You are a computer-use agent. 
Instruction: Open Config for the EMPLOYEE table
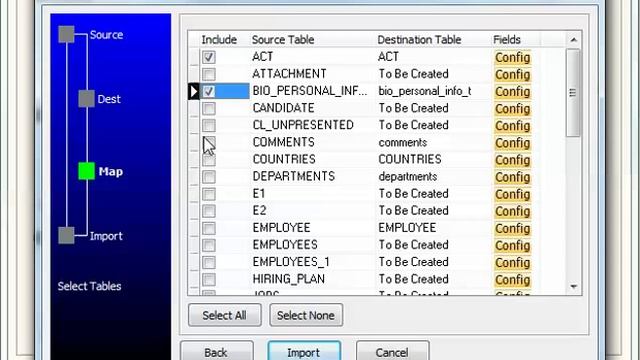click(513, 229)
